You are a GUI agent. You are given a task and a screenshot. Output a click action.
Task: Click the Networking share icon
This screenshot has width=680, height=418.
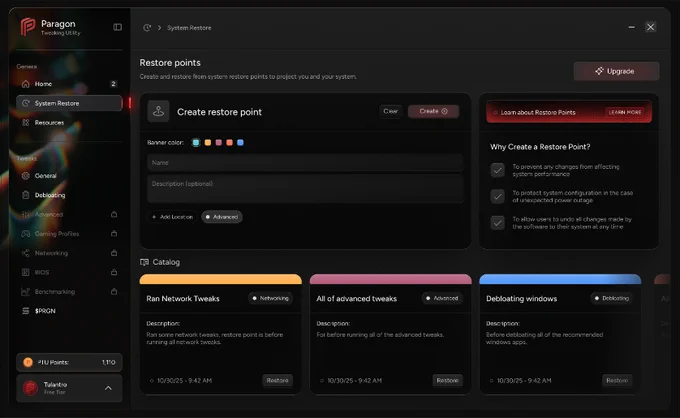[26, 253]
